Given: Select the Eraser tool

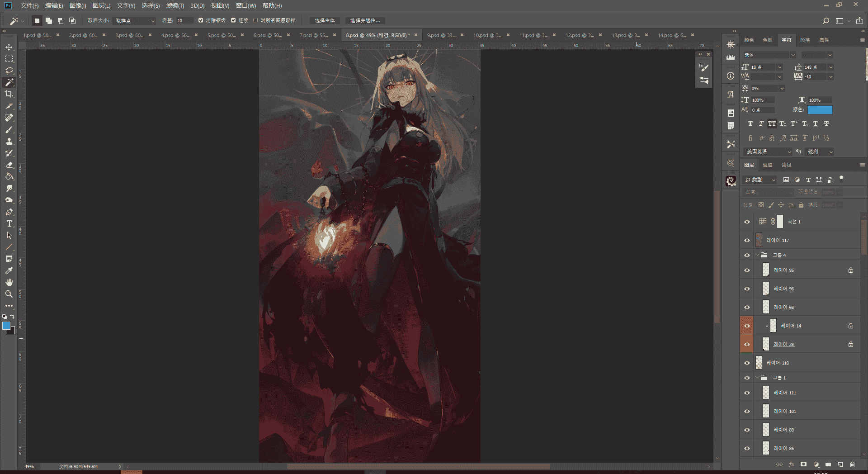Looking at the screenshot, I should pyautogui.click(x=9, y=165).
